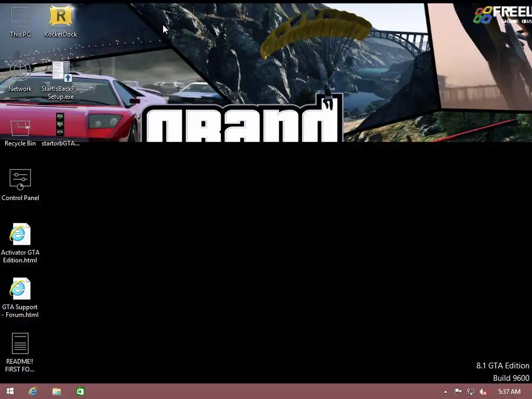The width and height of the screenshot is (532, 399).
Task: Click the muted volume tray icon
Action: click(483, 392)
